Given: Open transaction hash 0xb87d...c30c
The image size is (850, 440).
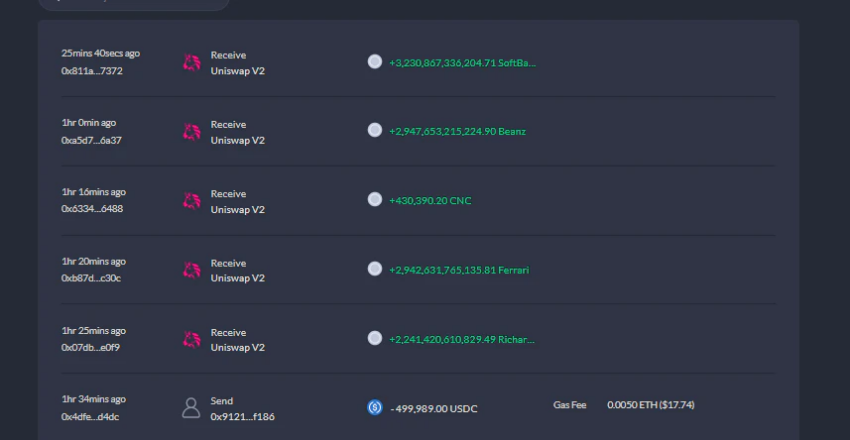Looking at the screenshot, I should (91, 278).
